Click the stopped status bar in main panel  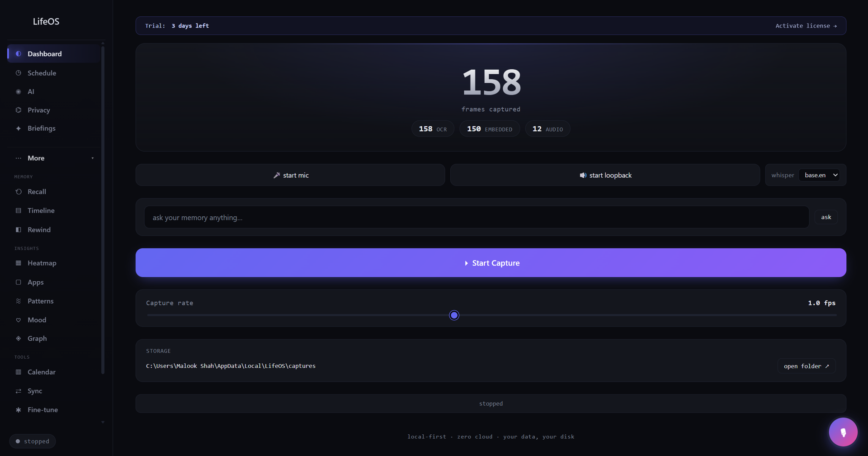pos(491,404)
